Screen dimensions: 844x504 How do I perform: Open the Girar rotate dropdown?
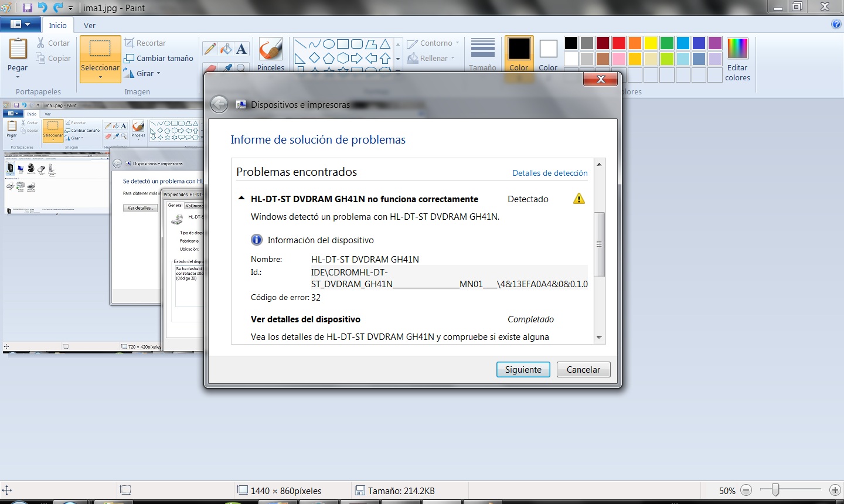(x=142, y=73)
